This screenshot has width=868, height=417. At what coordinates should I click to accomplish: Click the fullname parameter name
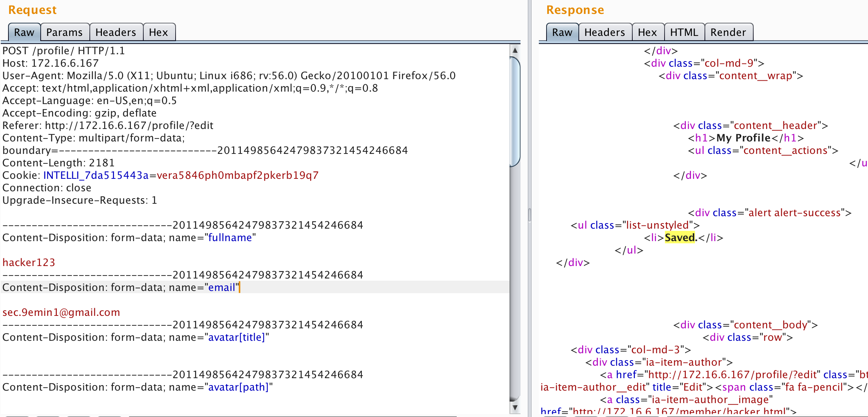229,237
